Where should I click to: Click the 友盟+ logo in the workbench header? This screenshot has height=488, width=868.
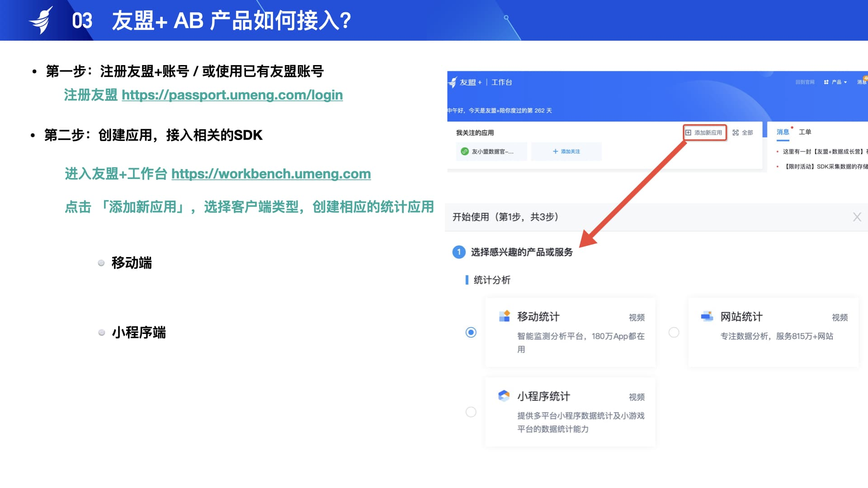point(465,82)
